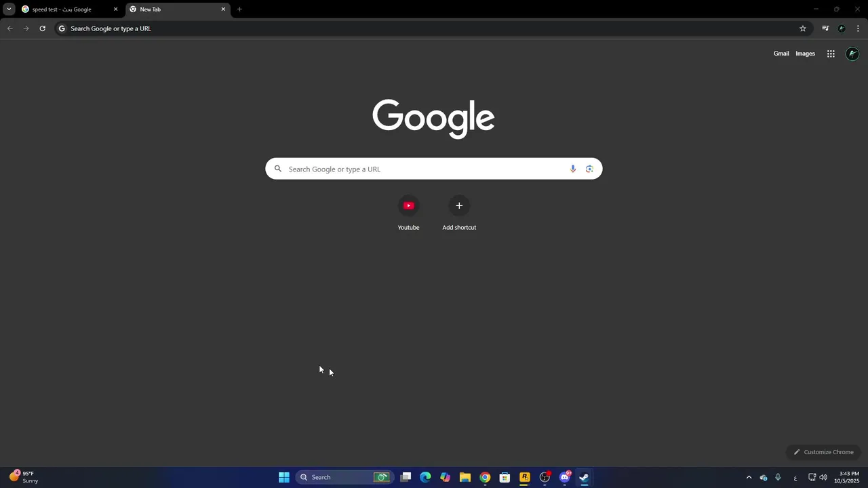Viewport: 868px width, 488px height.
Task: Close the speed test tab
Action: pyautogui.click(x=115, y=9)
